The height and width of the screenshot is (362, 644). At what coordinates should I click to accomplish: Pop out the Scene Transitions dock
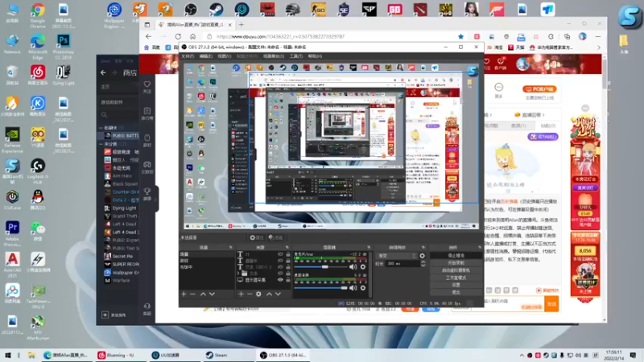pyautogui.click(x=423, y=248)
